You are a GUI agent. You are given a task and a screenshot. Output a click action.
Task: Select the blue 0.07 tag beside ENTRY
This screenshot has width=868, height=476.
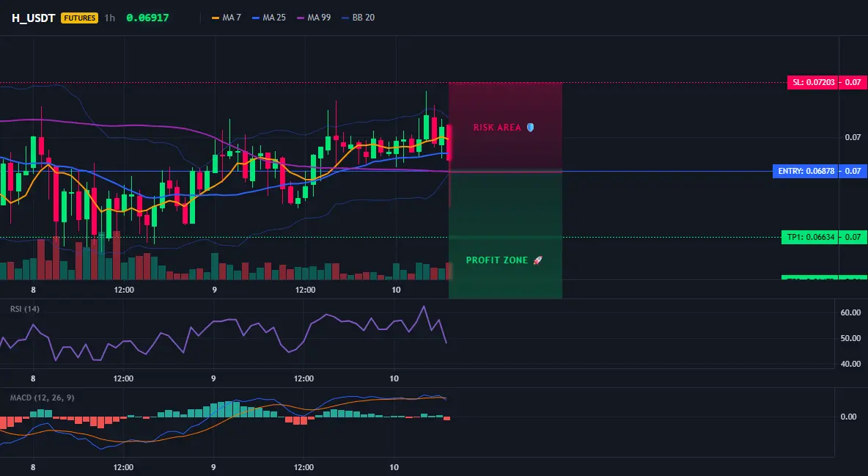pyautogui.click(x=853, y=171)
